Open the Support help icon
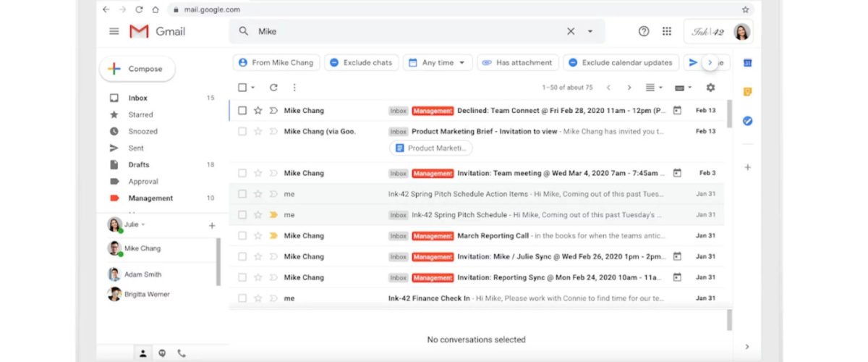The height and width of the screenshot is (362, 868). pyautogui.click(x=644, y=31)
